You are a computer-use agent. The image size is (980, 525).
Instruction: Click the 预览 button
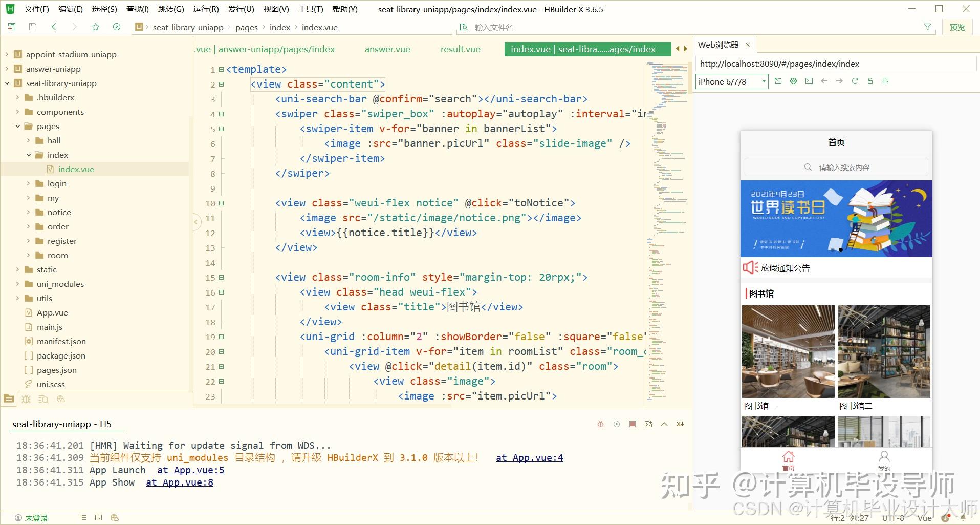tap(957, 27)
